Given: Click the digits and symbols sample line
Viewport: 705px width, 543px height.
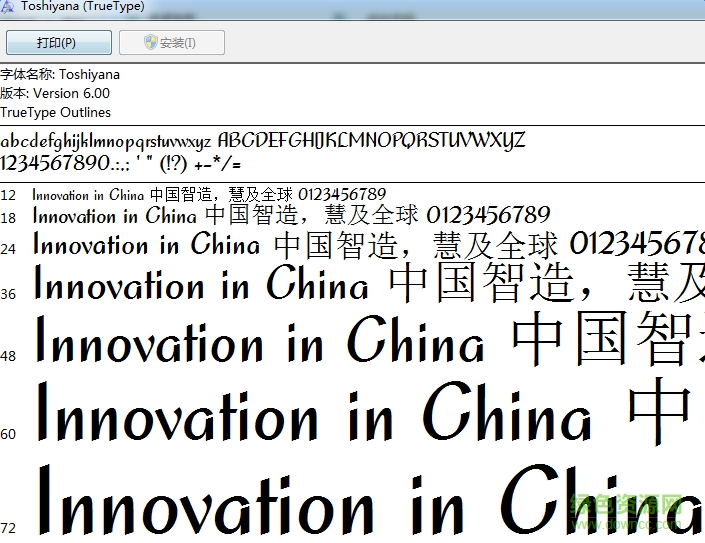Looking at the screenshot, I should pos(120,163).
